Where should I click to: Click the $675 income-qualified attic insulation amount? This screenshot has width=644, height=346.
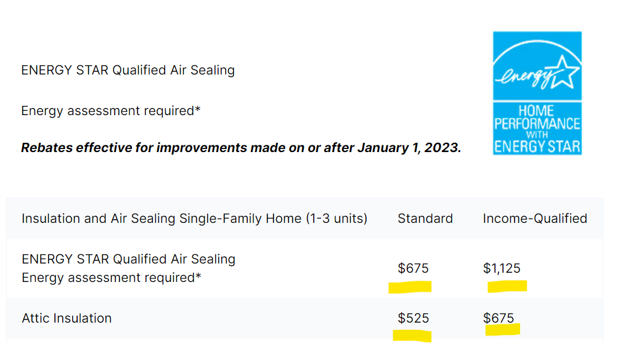click(x=498, y=318)
